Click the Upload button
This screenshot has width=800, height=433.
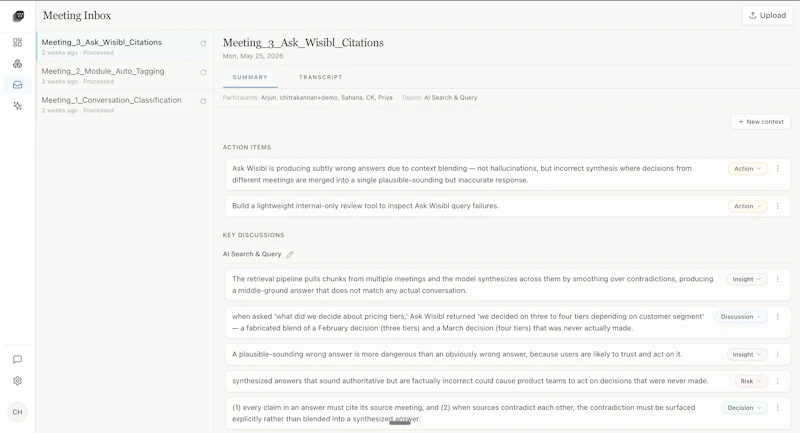tap(767, 15)
